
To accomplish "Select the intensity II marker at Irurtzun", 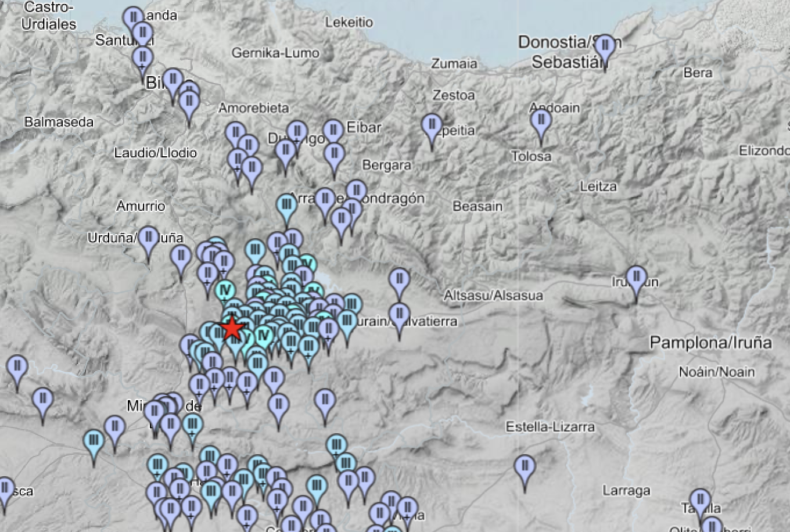I will [636, 278].
